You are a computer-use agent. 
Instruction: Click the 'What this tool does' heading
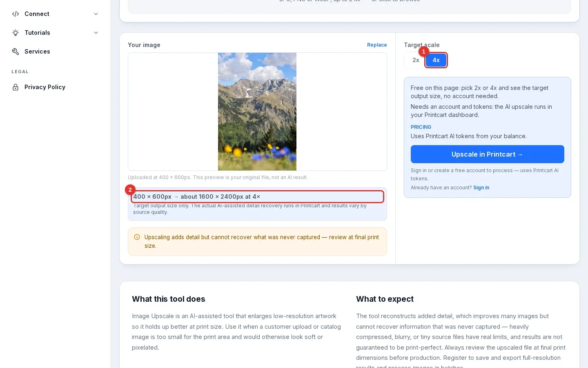[169, 299]
